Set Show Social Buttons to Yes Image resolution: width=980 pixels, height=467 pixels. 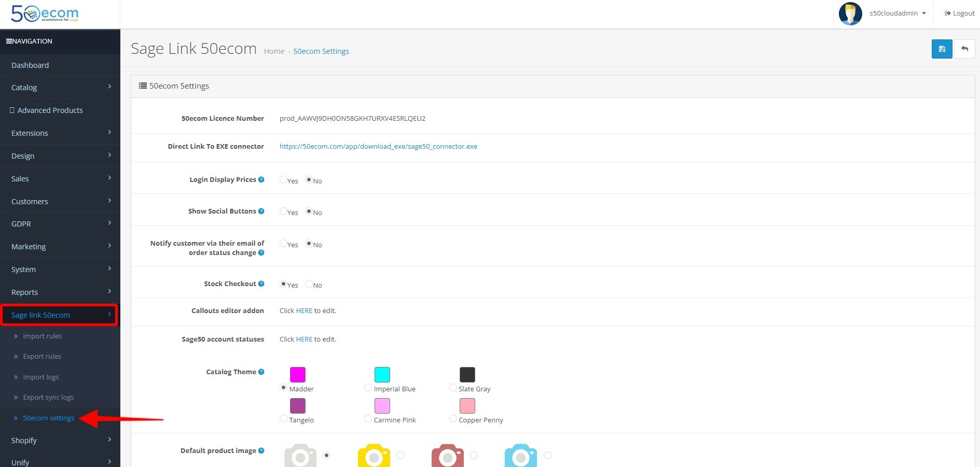point(283,211)
